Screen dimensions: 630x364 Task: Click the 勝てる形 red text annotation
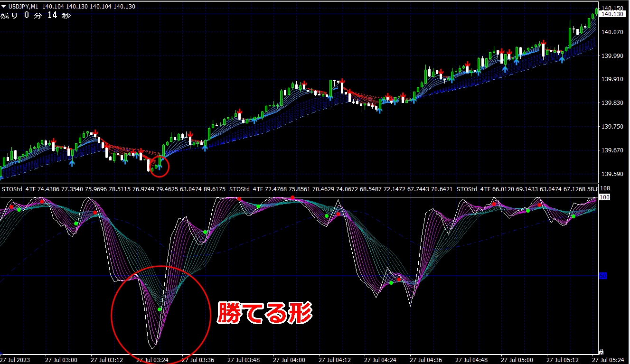click(x=264, y=313)
